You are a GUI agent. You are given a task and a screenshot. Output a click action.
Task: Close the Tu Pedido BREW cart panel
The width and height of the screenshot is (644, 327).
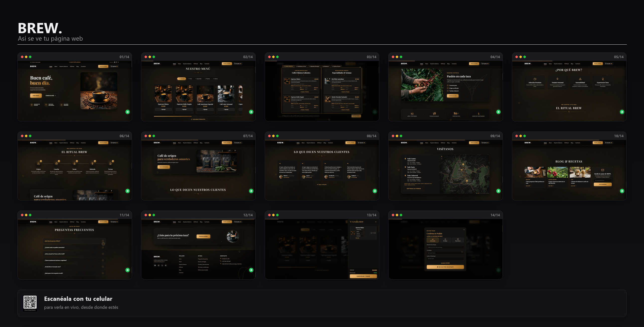tap(376, 222)
